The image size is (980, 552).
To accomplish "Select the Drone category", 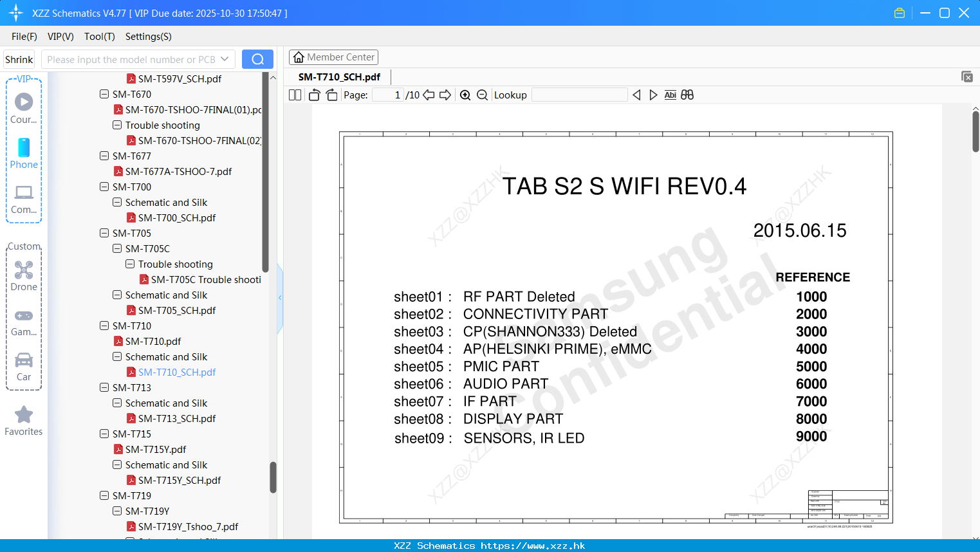I will click(x=24, y=276).
